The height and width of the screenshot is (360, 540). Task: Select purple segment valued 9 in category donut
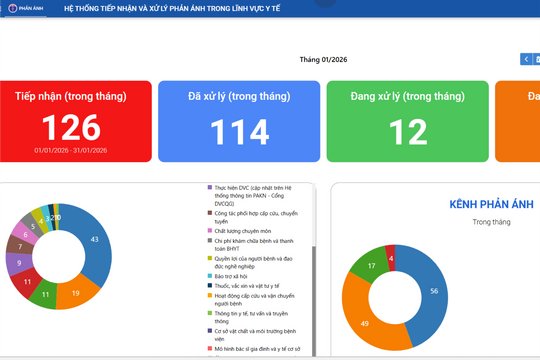coord(19,263)
